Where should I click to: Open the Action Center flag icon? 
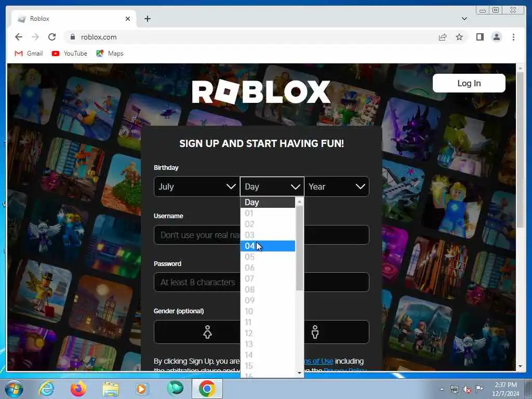[479, 389]
